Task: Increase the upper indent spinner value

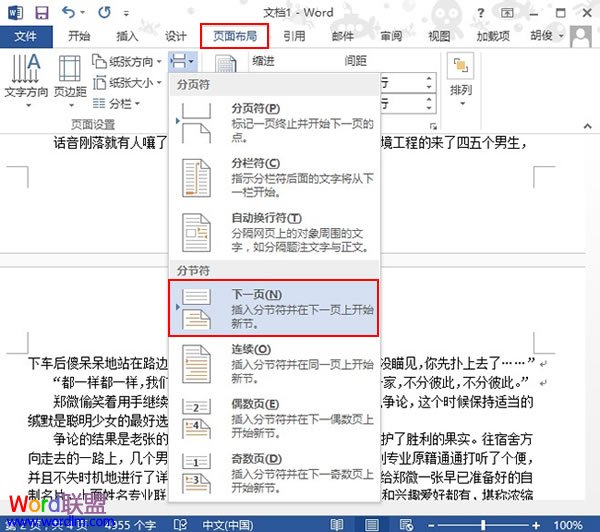Action: click(x=429, y=78)
